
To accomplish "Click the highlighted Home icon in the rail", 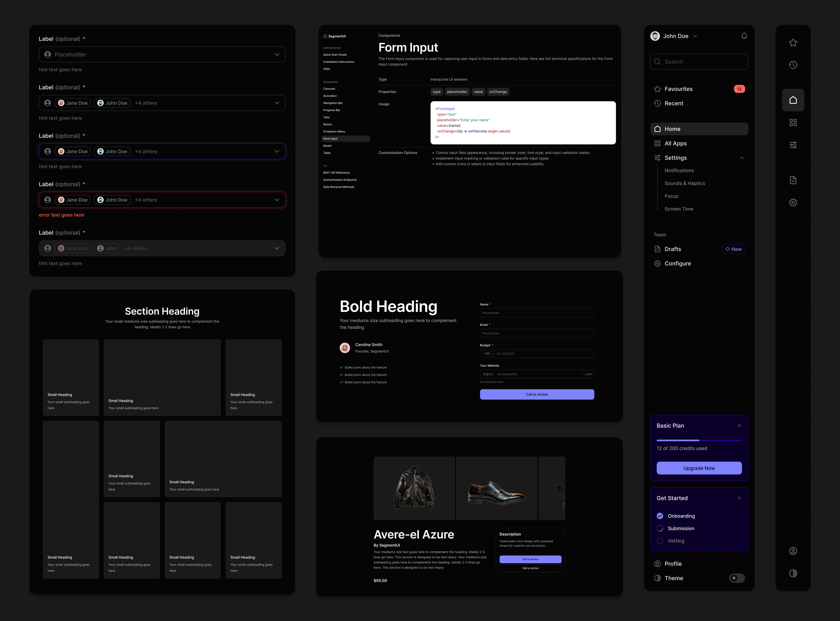I will [793, 100].
